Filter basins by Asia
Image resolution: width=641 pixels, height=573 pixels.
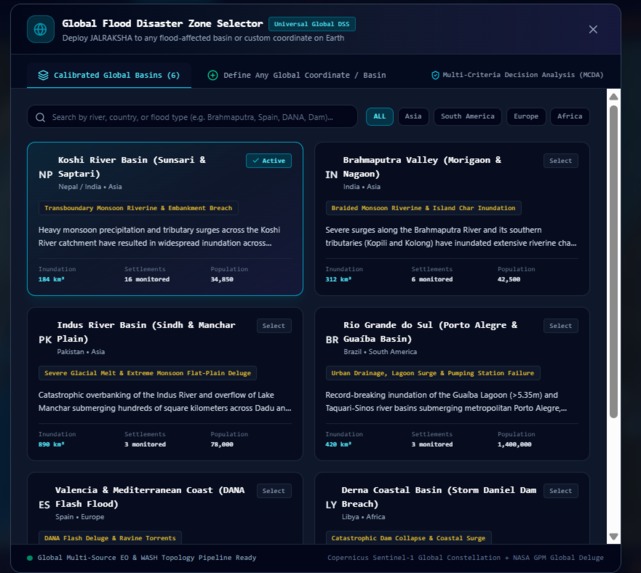(413, 116)
